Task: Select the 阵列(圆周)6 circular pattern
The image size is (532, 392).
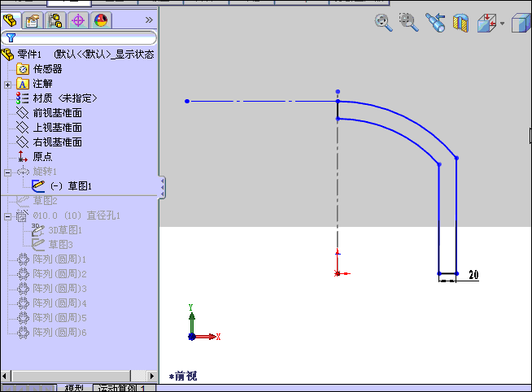Action: pos(59,333)
